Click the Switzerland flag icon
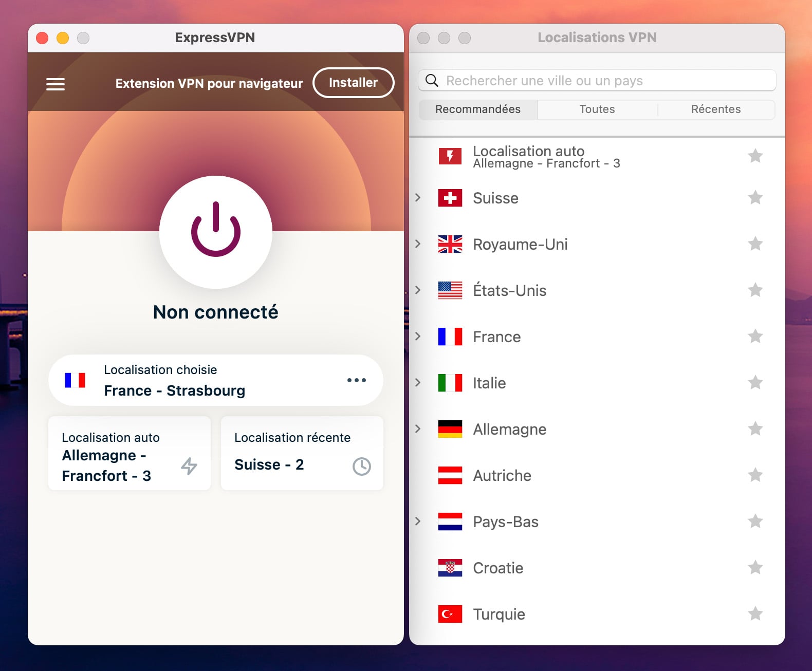812x671 pixels. point(450,198)
